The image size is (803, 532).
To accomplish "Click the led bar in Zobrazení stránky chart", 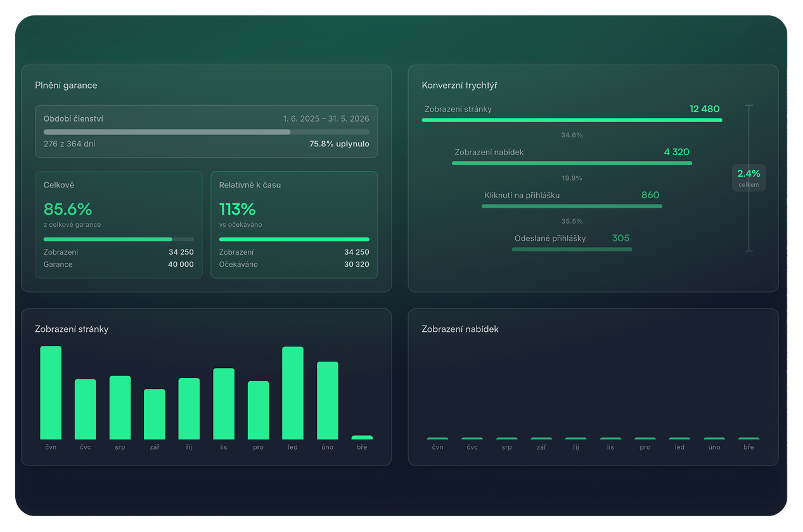I will [292, 393].
